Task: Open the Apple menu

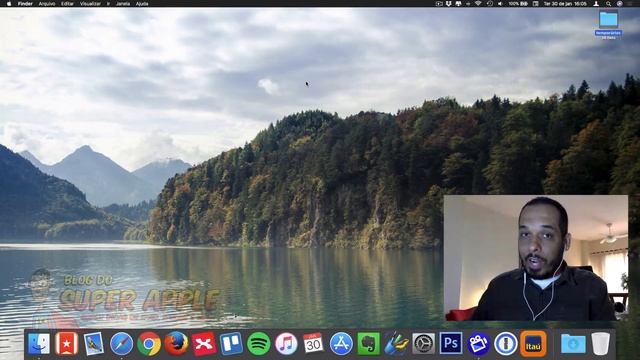Action: coord(9,4)
